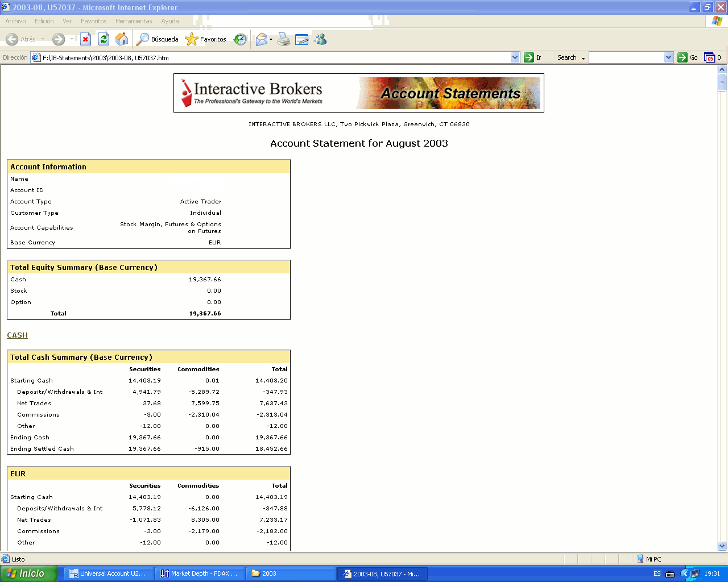This screenshot has width=728, height=582.
Task: Click the Ir go button
Action: tap(533, 57)
